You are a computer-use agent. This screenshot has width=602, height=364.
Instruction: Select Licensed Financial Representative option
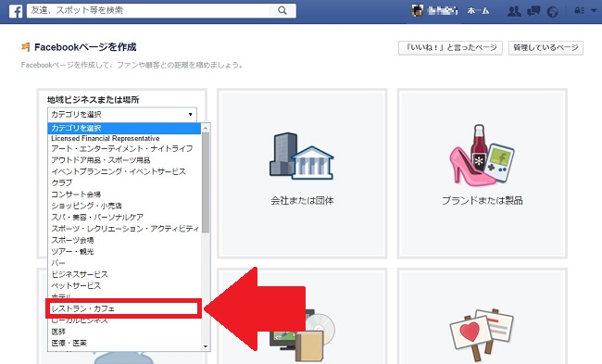[124, 138]
